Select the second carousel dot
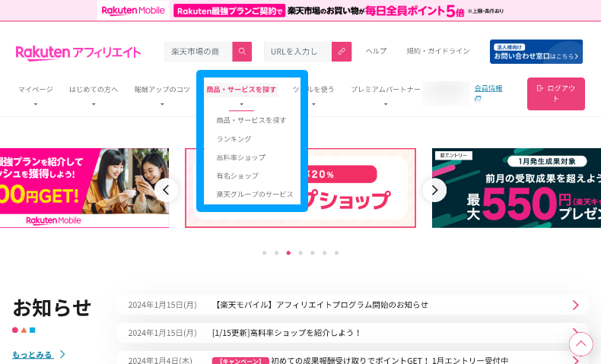 point(276,253)
